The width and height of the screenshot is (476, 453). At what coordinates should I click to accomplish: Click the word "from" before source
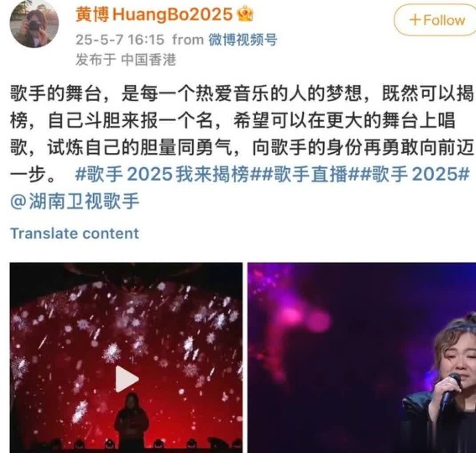(188, 40)
